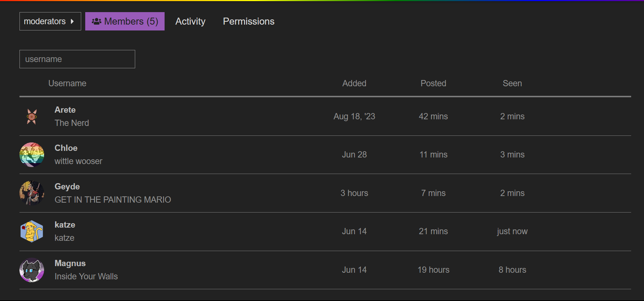The height and width of the screenshot is (301, 644).
Task: Open Arete's avatar
Action: tap(32, 117)
